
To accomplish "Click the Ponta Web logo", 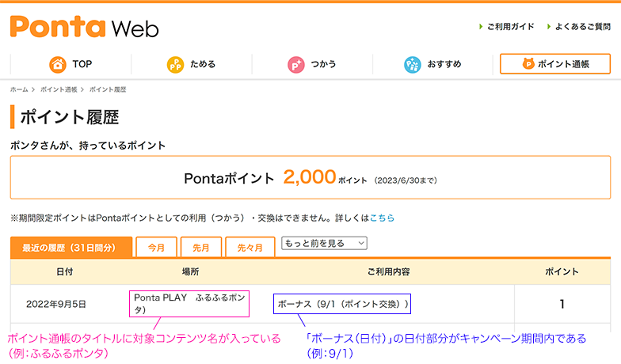I will click(x=84, y=27).
